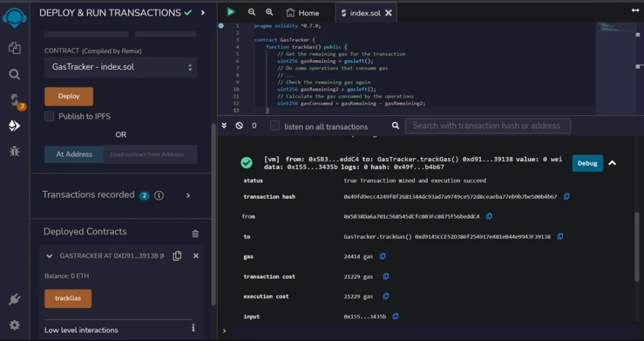Copy the GasTracker deployed contract address
This screenshot has width=644, height=341.
(177, 256)
